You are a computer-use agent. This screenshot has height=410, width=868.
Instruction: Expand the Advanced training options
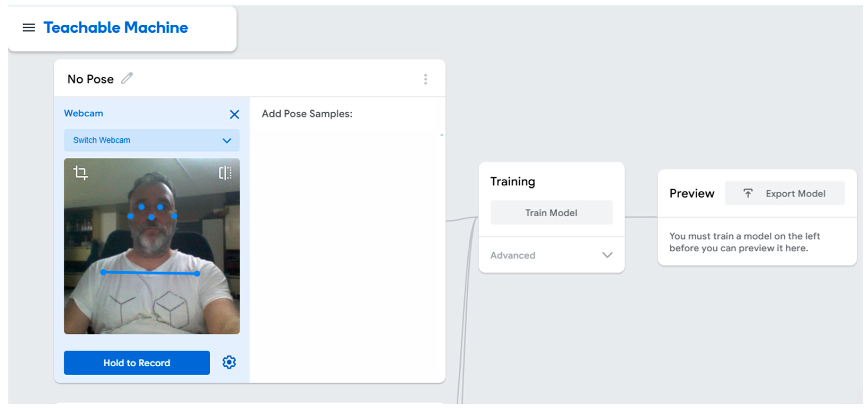click(551, 255)
